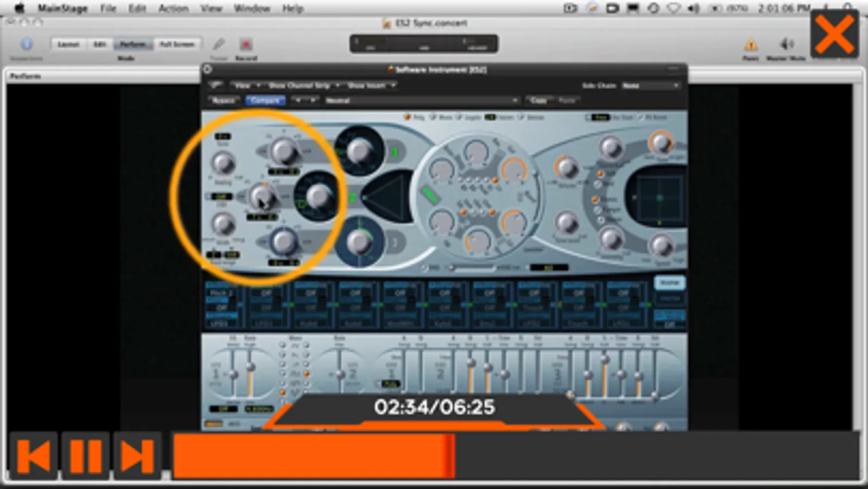868x489 pixels.
Task: Click the Glide knob
Action: click(x=223, y=224)
